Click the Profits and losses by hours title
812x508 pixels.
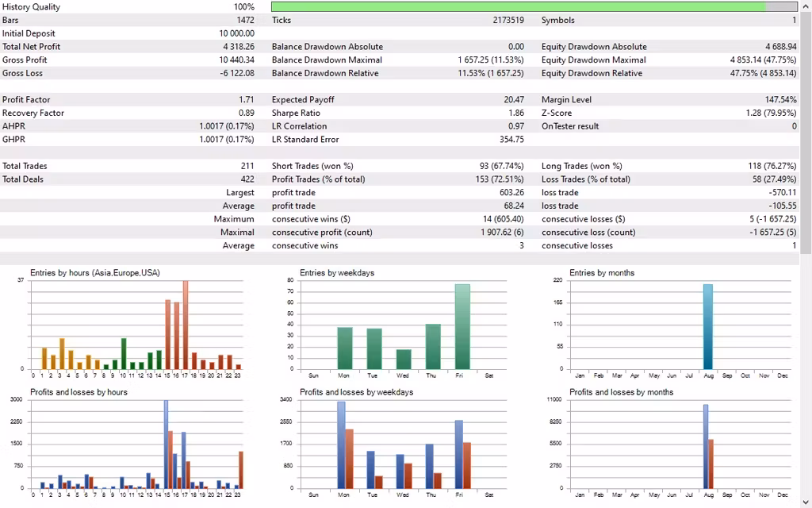79,392
